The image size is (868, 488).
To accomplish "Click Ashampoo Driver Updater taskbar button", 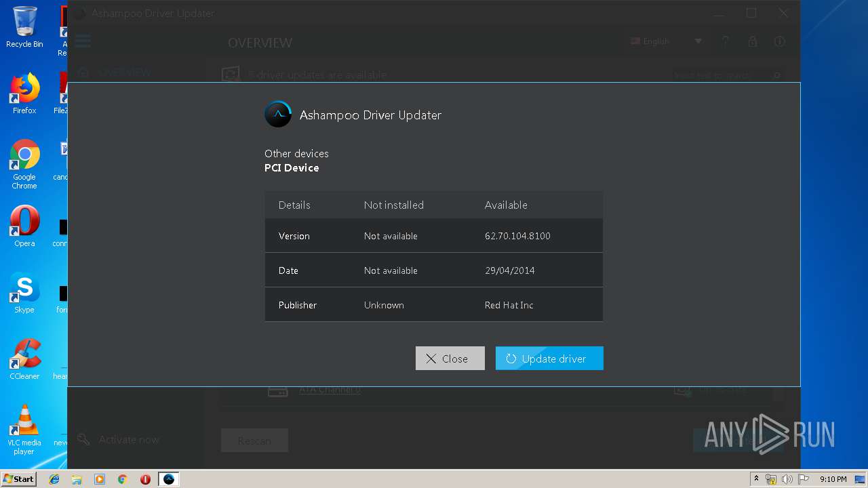I will pyautogui.click(x=169, y=479).
